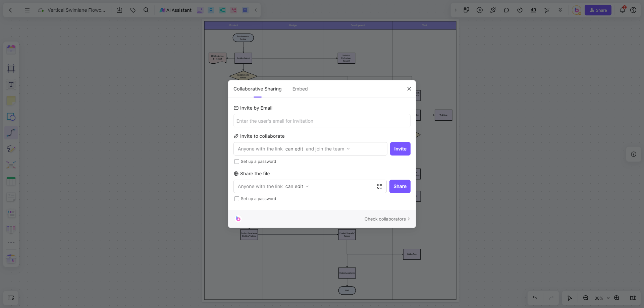Select the Table tool in left sidebar
Screen dimensions: 644x308
[11, 181]
